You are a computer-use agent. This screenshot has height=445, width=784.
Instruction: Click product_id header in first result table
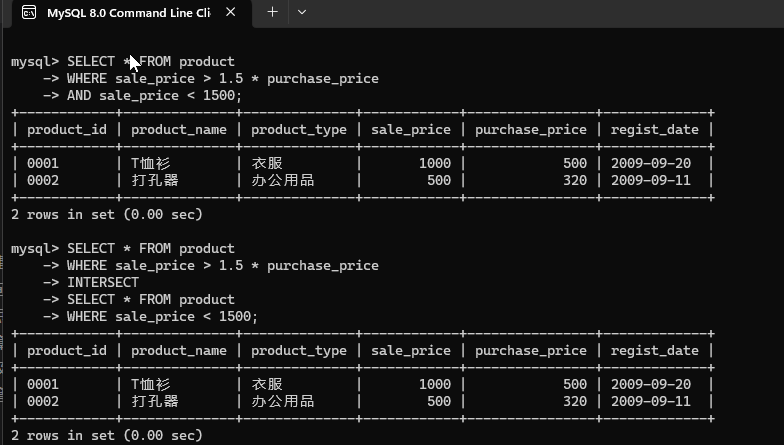67,129
